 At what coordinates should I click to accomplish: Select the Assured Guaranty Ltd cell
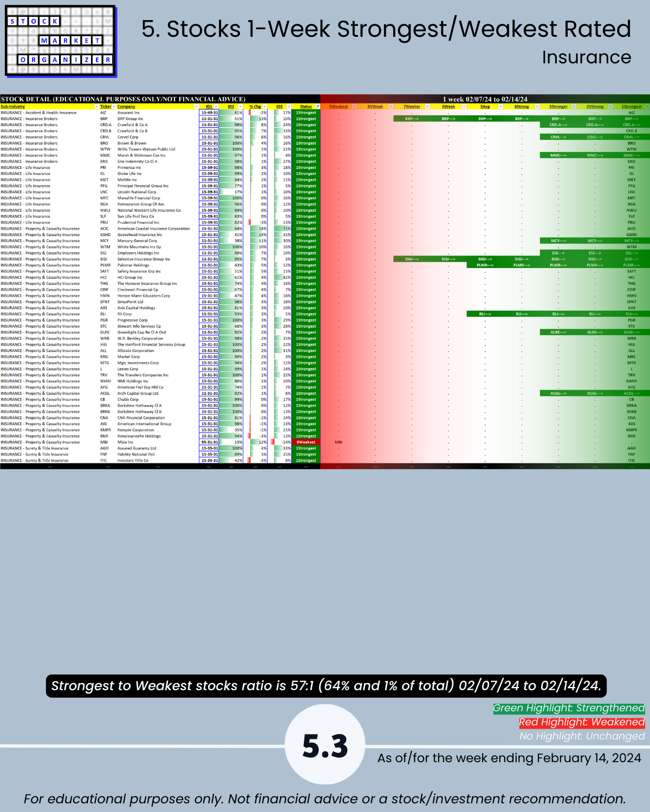158,448
